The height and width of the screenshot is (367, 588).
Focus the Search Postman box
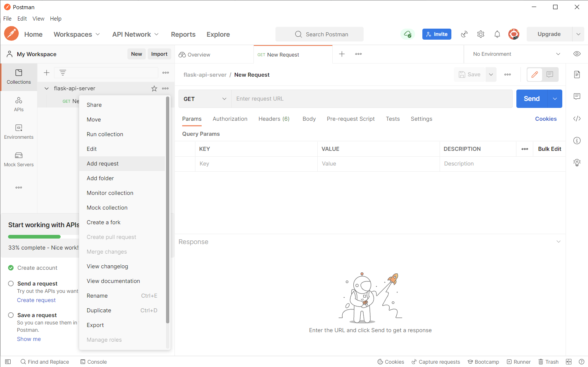coord(320,34)
